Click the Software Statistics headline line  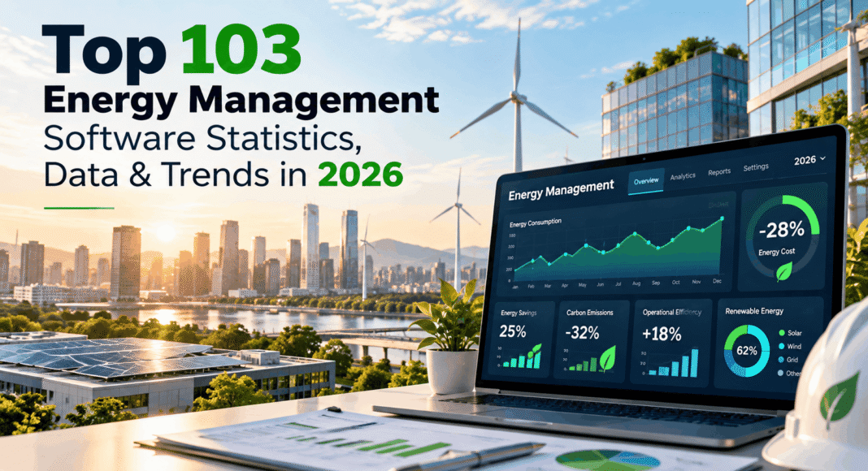click(x=202, y=138)
